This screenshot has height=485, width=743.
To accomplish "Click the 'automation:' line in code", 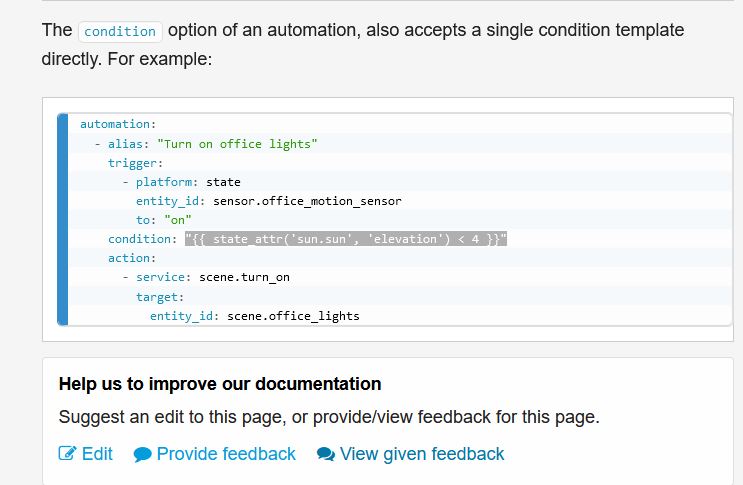I will pos(118,124).
